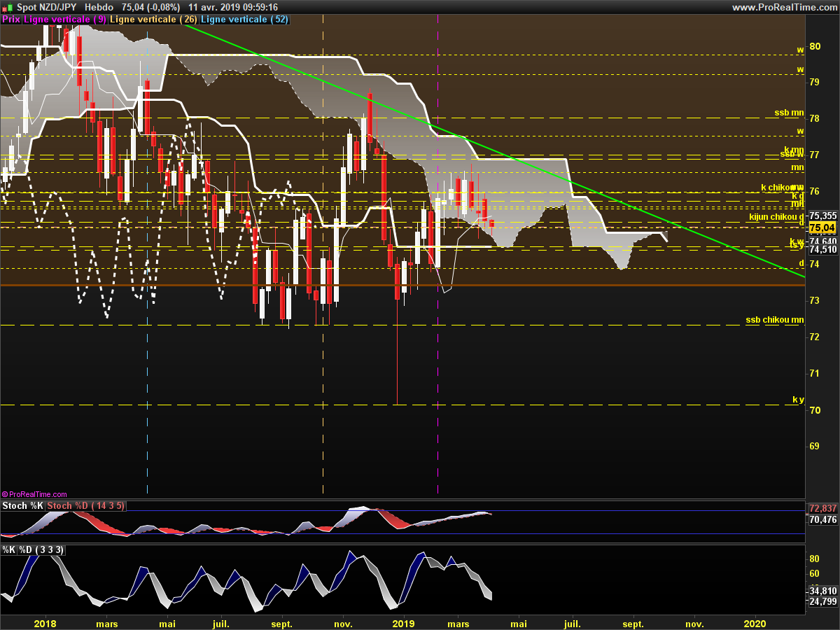Click the 'ssb chikou mn' level label
Viewport: 840px width, 630px height.
coord(775,320)
